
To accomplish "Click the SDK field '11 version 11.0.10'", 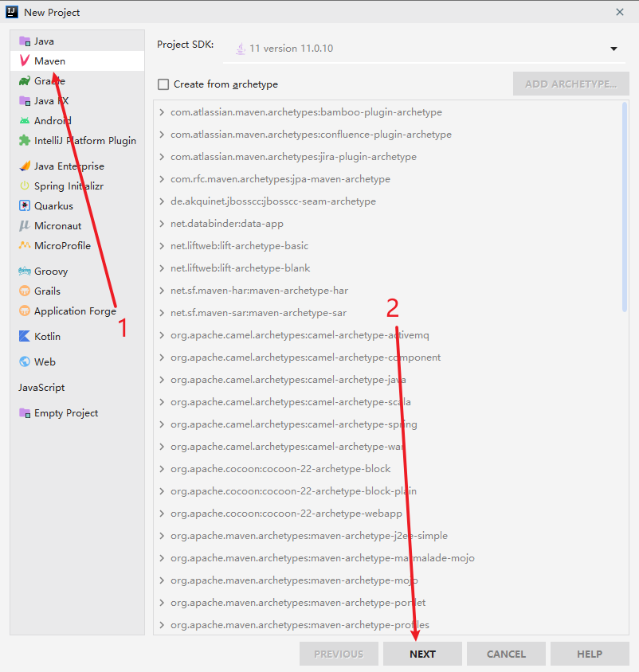I will [x=424, y=49].
